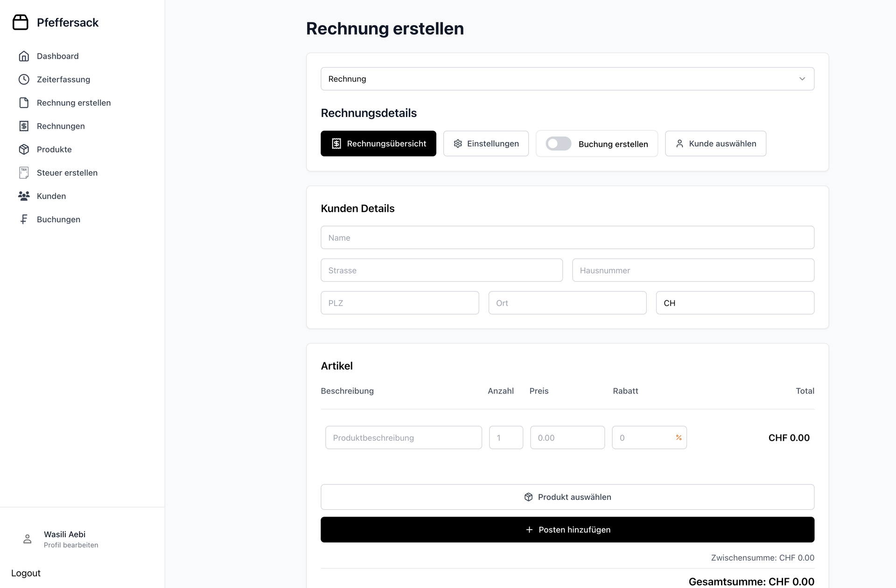The width and height of the screenshot is (896, 588).
Task: Open Produkte via the package icon
Action: coord(24,149)
